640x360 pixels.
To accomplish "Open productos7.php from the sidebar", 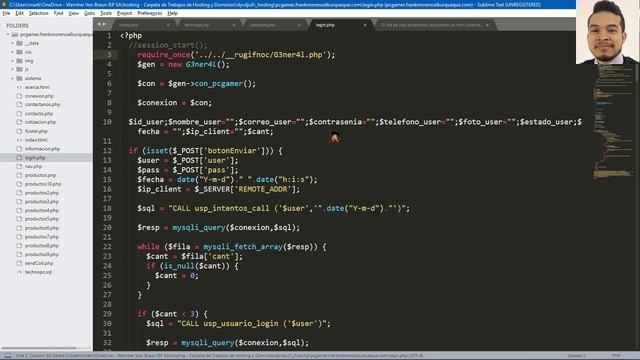I will (x=42, y=237).
